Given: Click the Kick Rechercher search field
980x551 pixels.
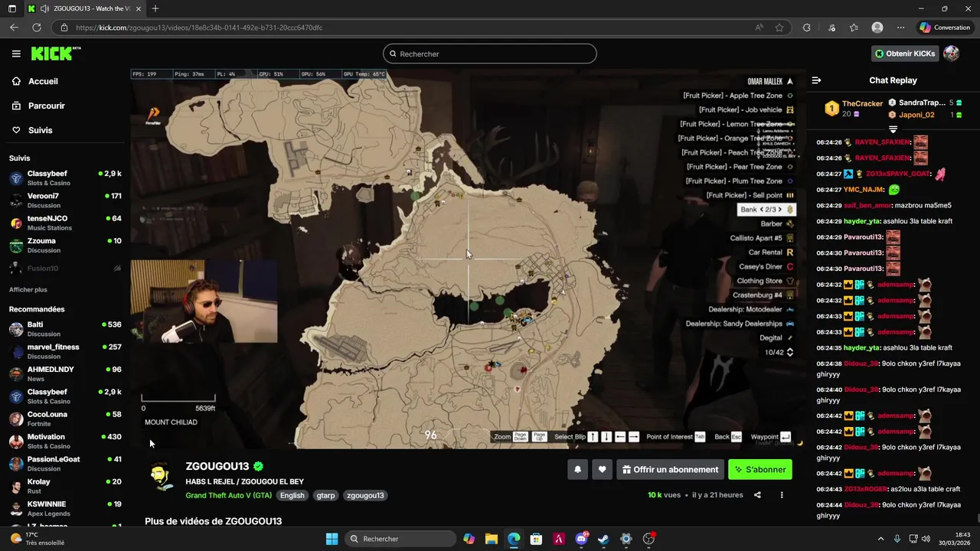Looking at the screenshot, I should (490, 54).
